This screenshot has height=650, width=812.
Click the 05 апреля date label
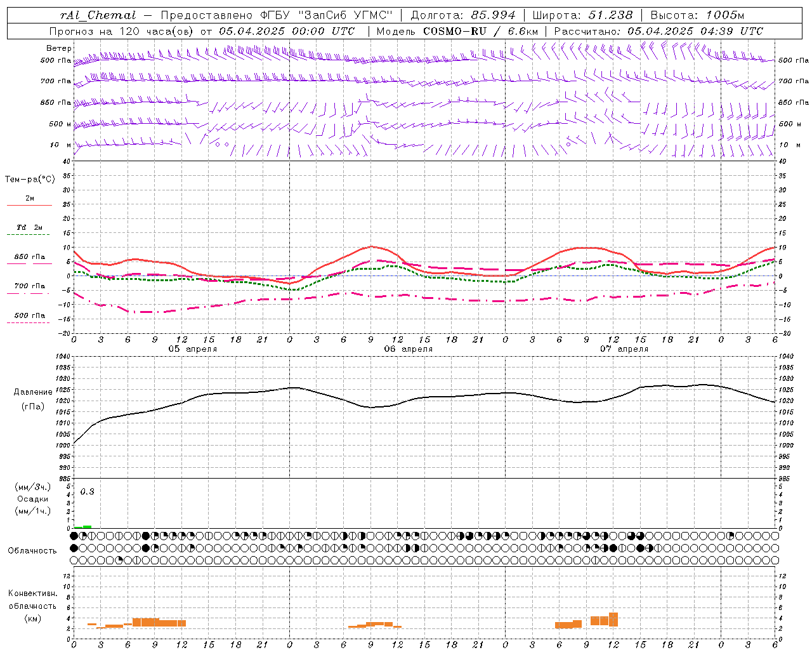(192, 349)
